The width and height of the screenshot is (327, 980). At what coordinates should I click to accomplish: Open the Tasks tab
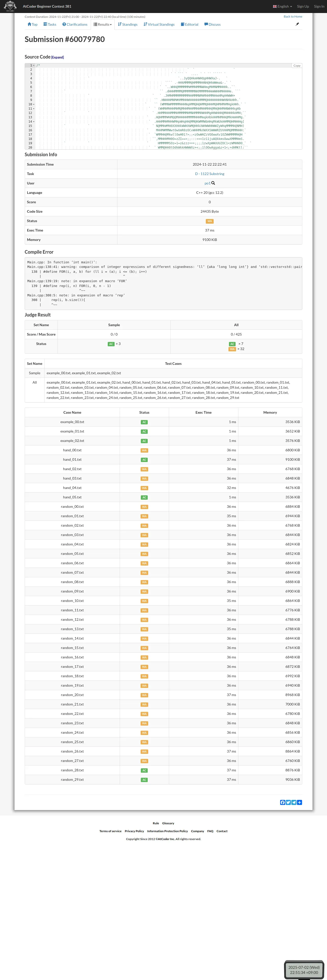(x=50, y=24)
